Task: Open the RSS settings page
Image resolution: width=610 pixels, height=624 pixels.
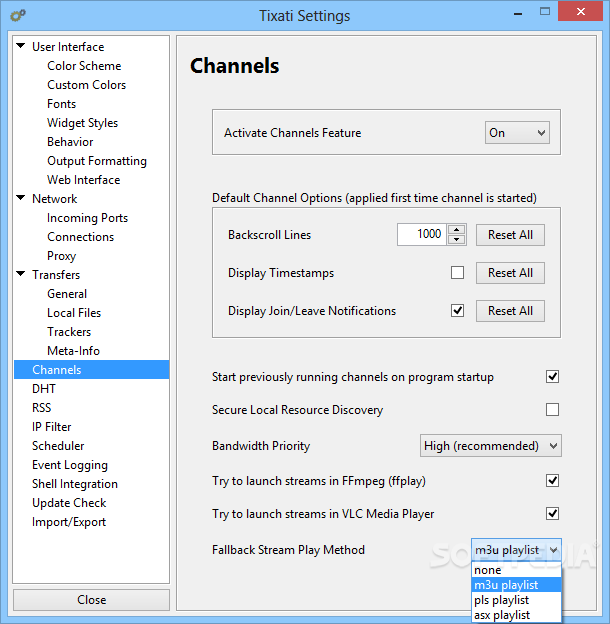Action: 41,408
